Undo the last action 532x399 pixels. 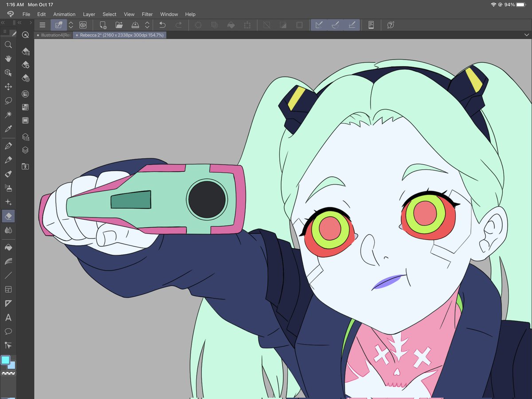click(162, 25)
